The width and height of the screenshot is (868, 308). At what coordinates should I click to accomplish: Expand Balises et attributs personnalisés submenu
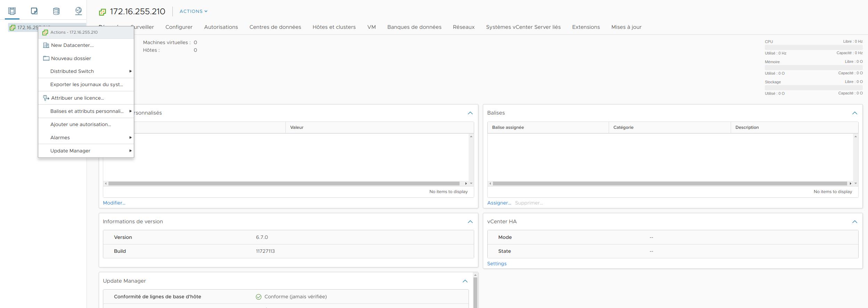pos(86,111)
